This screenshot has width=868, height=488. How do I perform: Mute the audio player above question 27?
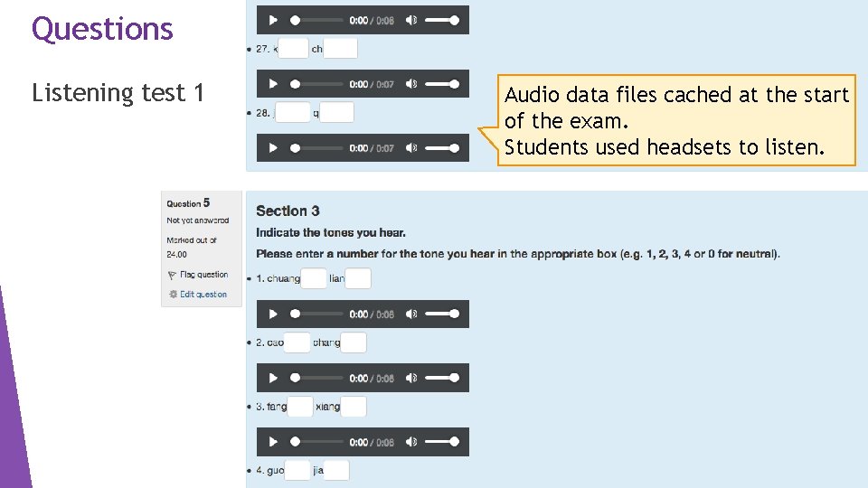tap(410, 21)
